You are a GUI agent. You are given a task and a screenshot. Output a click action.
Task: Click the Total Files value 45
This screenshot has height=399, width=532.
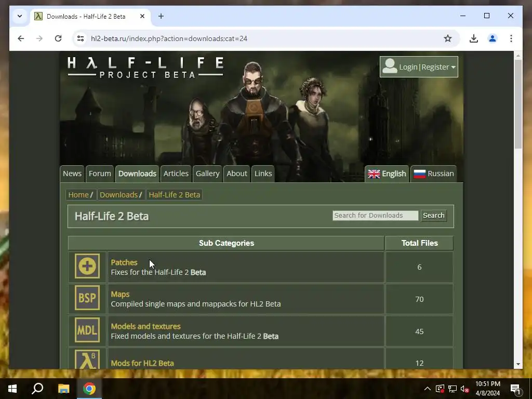[419, 331]
